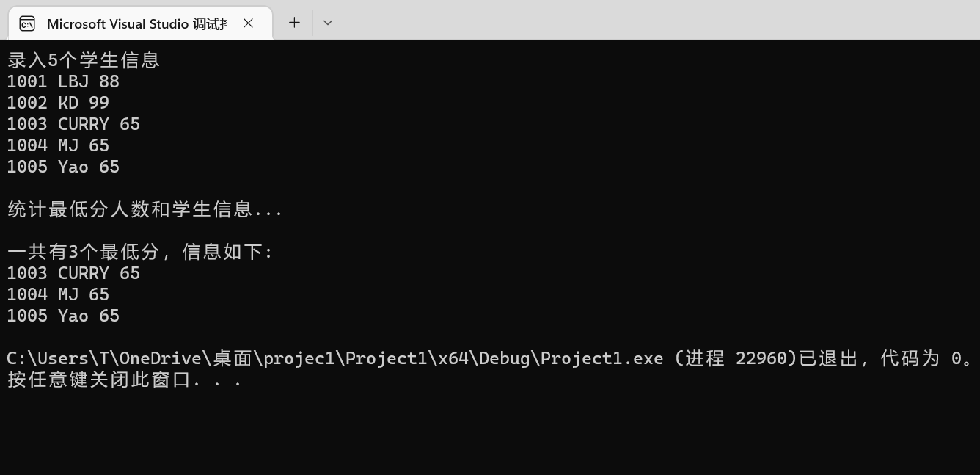Click 1005 Yao 65 under the lowest-score results
Screen dimensions: 980x475
(63, 316)
